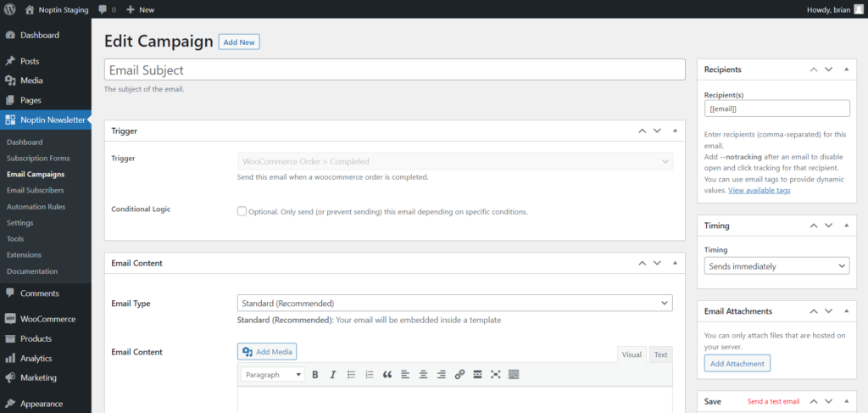This screenshot has width=868, height=413.
Task: Open Noptin Settings submenu
Action: (20, 222)
